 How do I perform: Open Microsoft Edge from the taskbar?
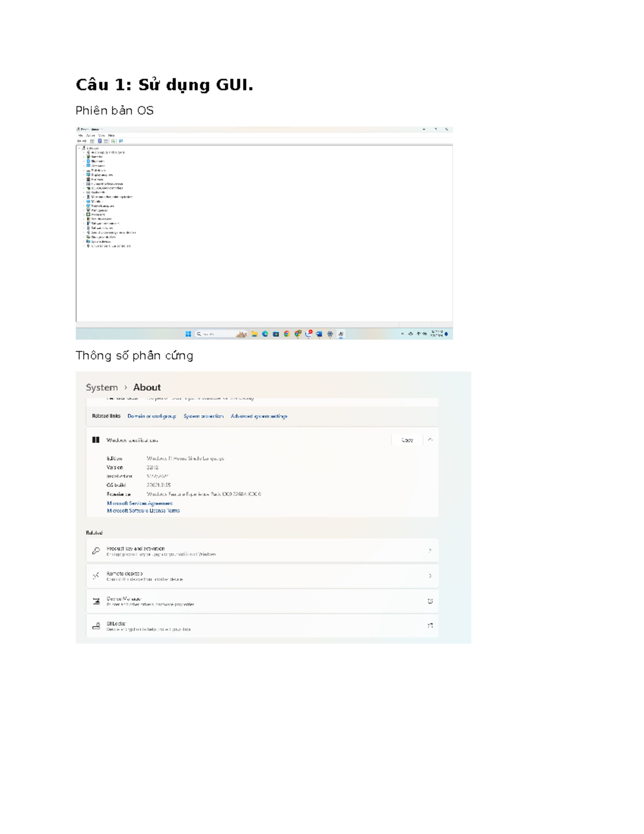coord(265,334)
